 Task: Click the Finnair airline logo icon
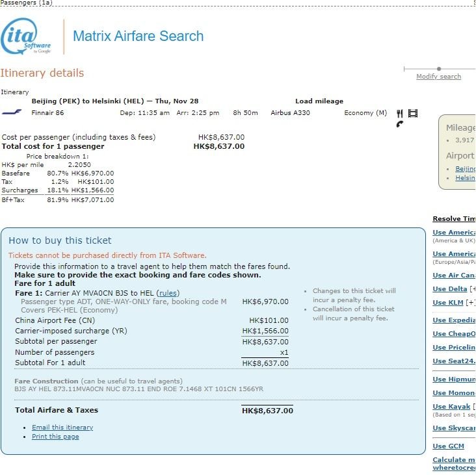[12, 112]
